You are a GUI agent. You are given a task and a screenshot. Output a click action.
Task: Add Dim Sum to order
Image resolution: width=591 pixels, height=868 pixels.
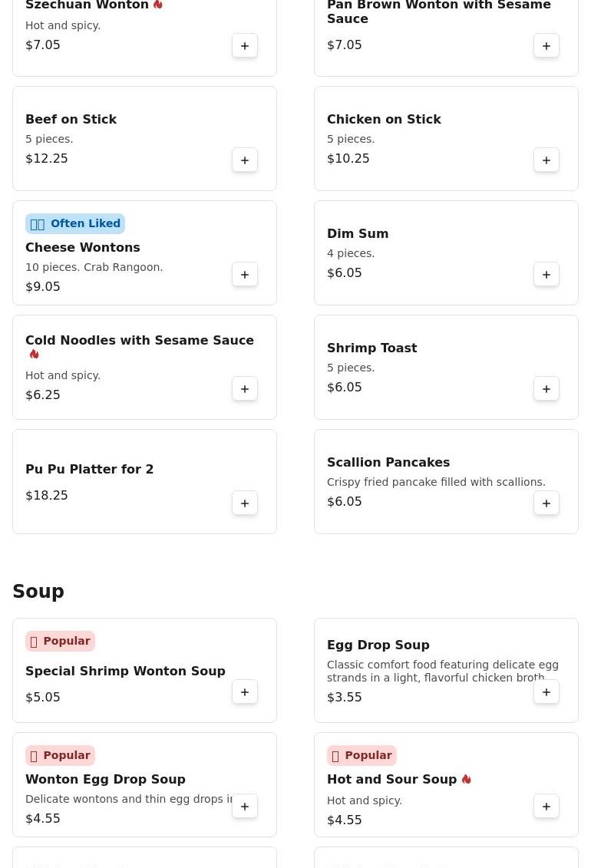tap(546, 275)
